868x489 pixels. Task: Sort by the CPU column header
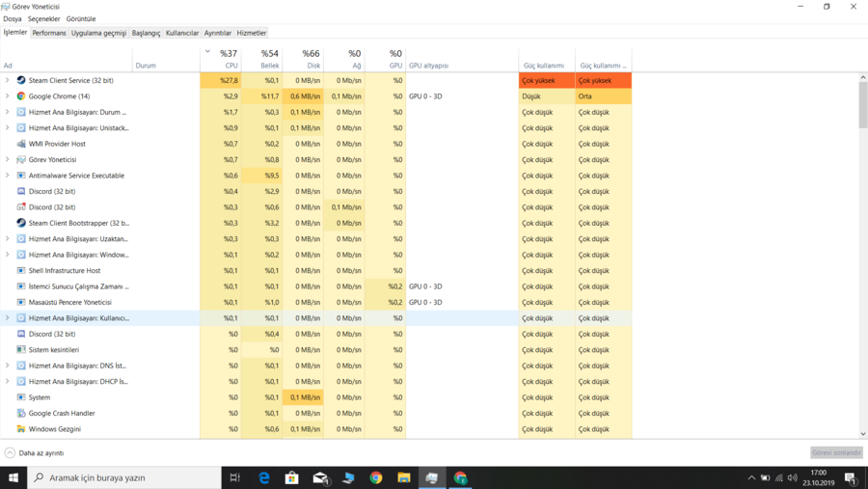(220, 59)
